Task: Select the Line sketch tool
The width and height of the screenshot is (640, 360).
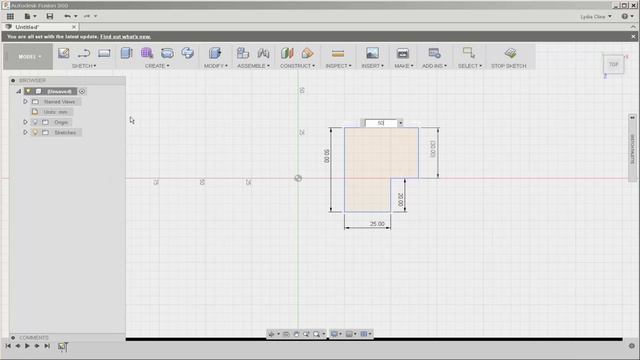Action: click(x=84, y=53)
